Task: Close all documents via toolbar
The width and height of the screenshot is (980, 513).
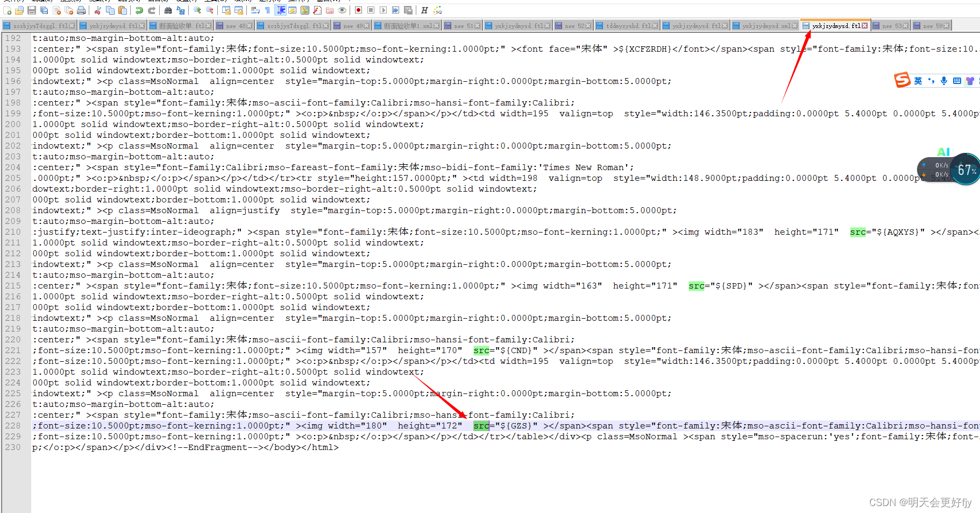Action: click(x=69, y=10)
